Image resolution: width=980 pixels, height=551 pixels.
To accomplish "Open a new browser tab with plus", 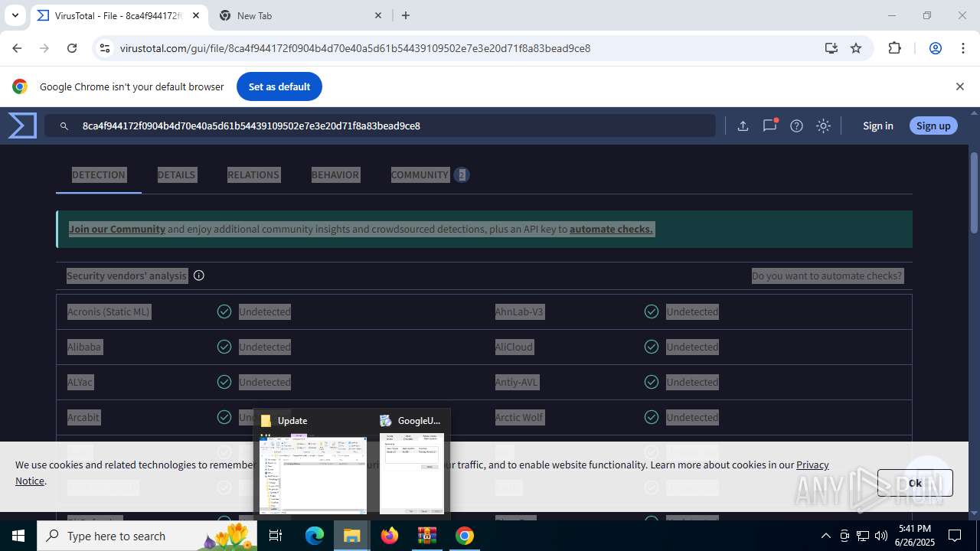I will point(406,15).
